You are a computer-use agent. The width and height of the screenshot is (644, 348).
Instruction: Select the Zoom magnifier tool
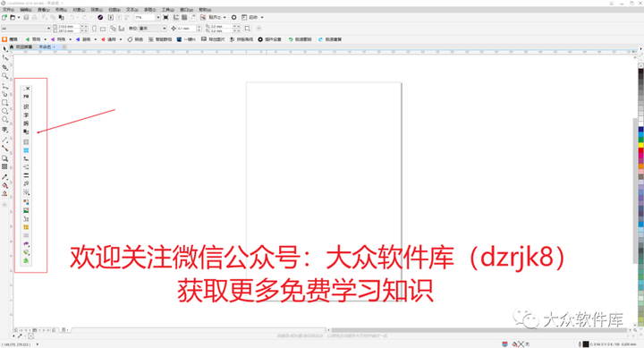click(5, 76)
